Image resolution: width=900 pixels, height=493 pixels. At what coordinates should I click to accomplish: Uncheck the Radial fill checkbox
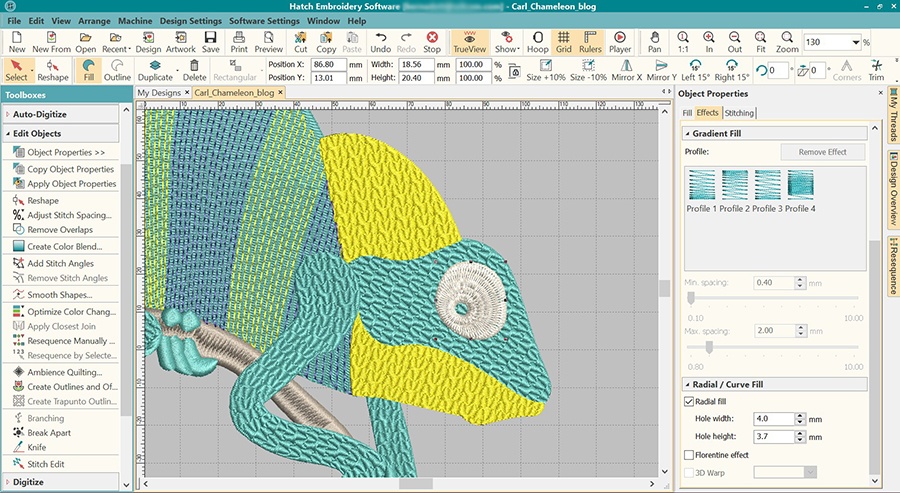[x=689, y=401]
